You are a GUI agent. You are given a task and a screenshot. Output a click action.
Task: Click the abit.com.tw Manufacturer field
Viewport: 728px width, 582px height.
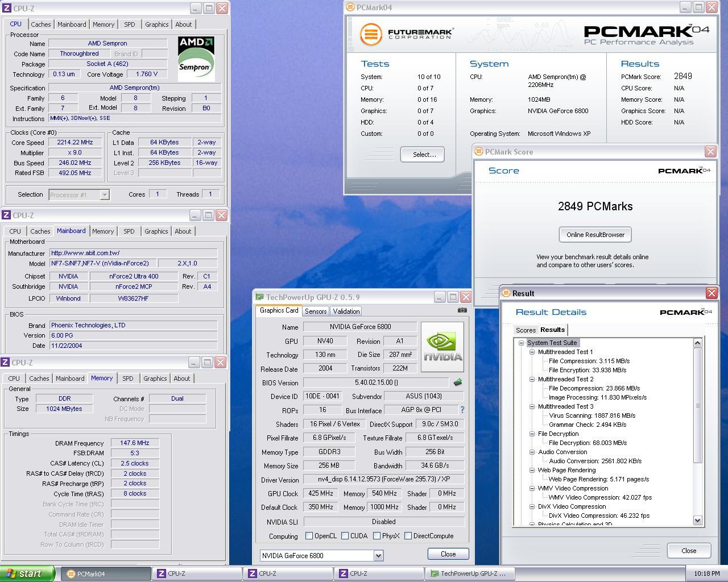click(133, 253)
